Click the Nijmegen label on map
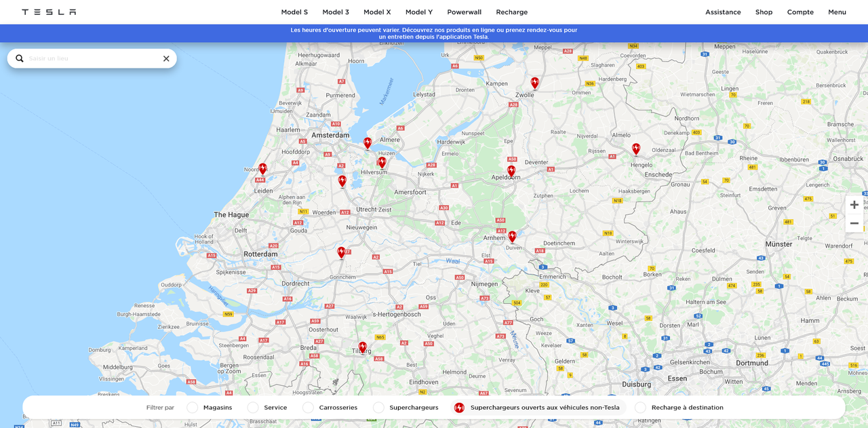 [484, 284]
